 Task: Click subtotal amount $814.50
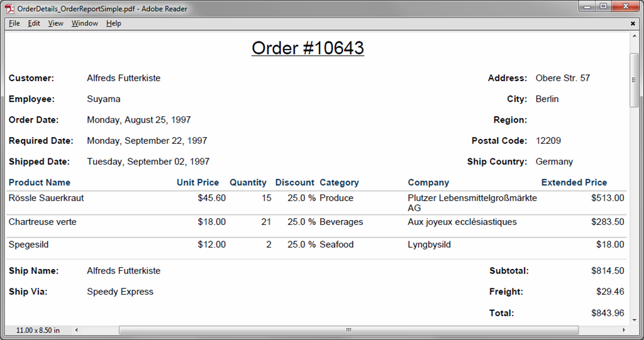click(x=608, y=271)
